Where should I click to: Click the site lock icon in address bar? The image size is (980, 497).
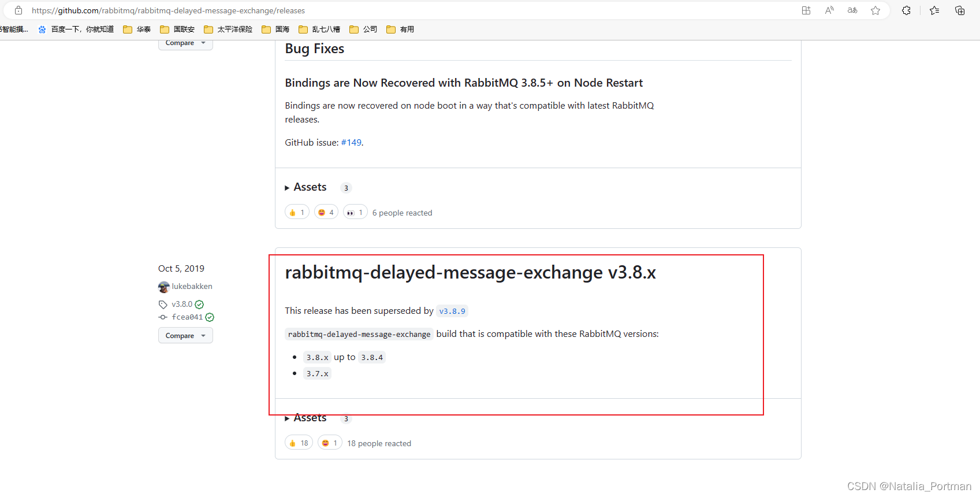[x=18, y=10]
